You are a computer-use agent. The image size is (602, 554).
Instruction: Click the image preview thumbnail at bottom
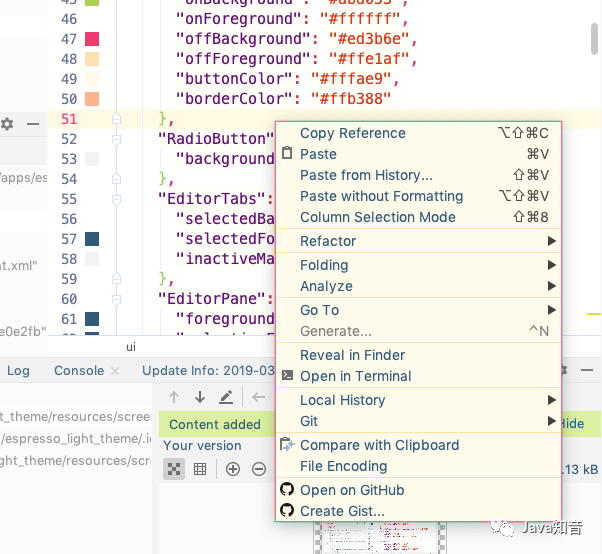pyautogui.click(x=380, y=537)
